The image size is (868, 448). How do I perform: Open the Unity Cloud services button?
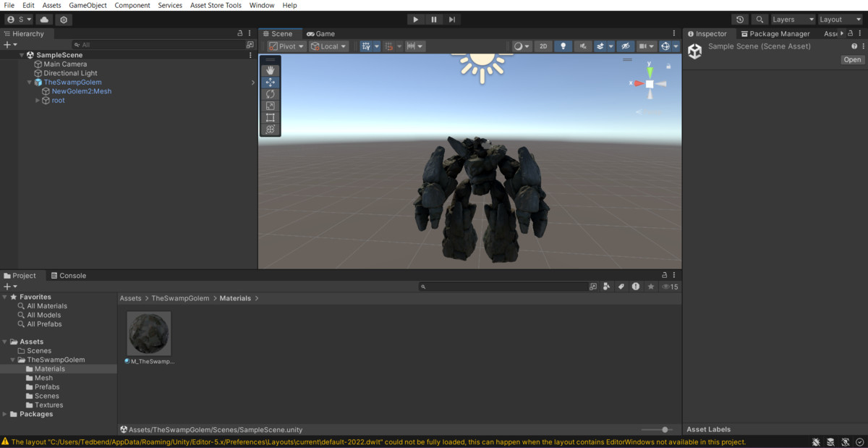(45, 20)
